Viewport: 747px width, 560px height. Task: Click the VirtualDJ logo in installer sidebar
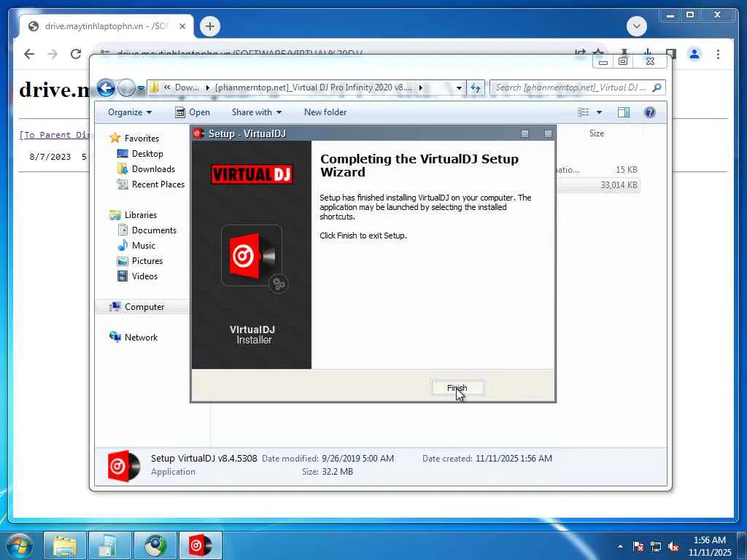(x=252, y=174)
